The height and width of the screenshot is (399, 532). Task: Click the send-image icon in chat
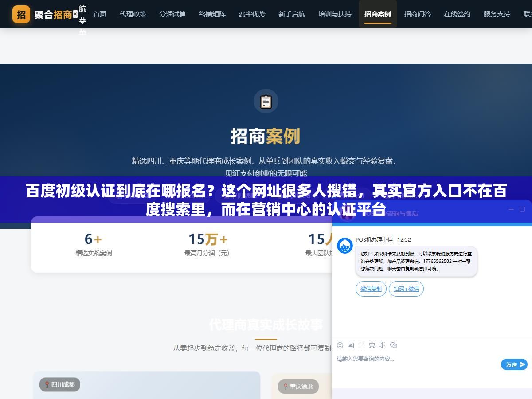point(351,345)
